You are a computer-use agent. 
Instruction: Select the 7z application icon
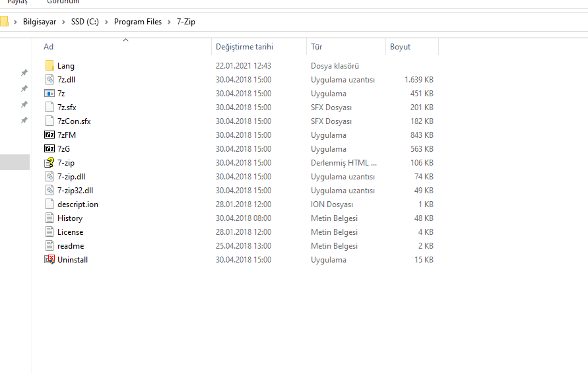(x=49, y=93)
